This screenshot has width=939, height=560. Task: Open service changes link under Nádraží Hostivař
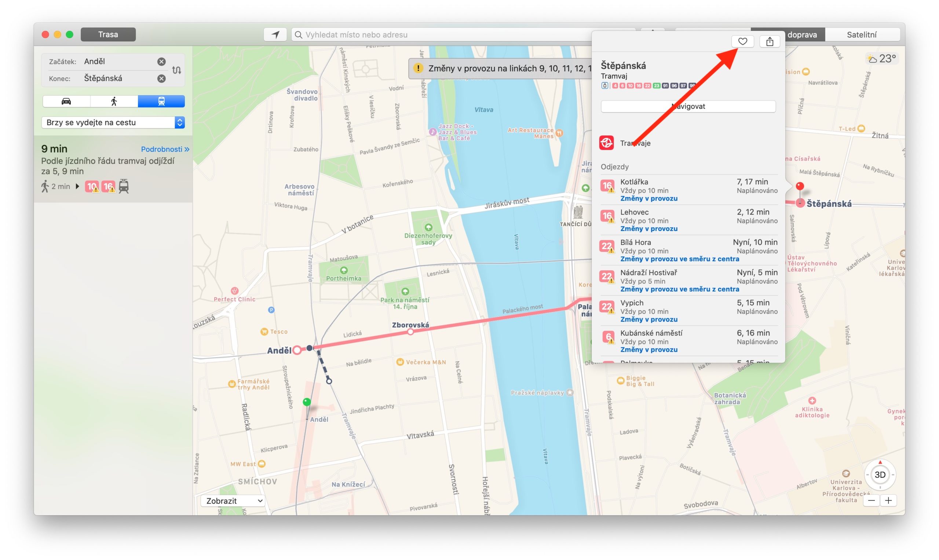[680, 289]
